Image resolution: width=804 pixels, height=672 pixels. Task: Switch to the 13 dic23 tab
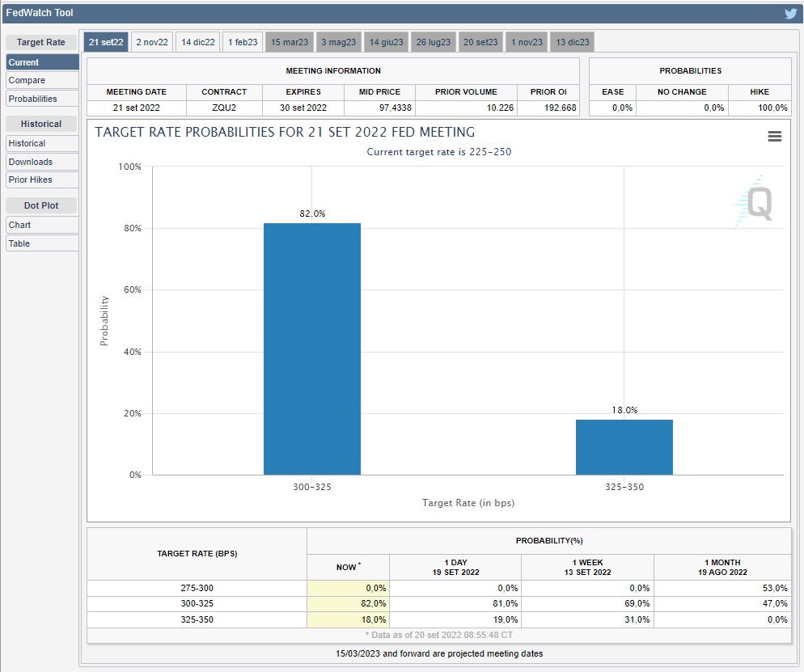click(573, 42)
